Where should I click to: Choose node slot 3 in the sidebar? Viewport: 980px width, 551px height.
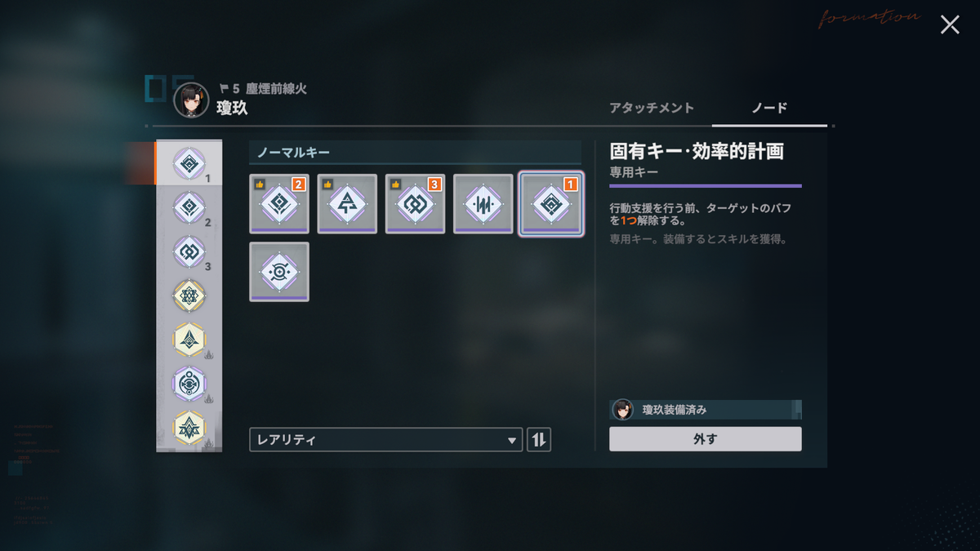pyautogui.click(x=189, y=251)
